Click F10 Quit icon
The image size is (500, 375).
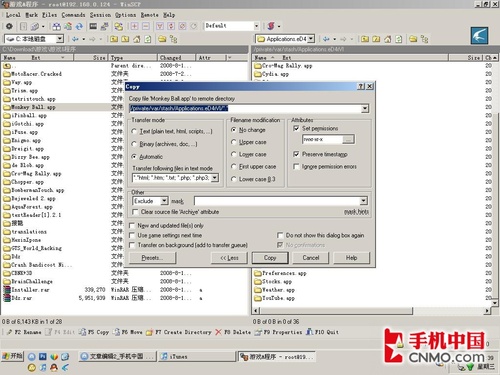tap(309, 332)
